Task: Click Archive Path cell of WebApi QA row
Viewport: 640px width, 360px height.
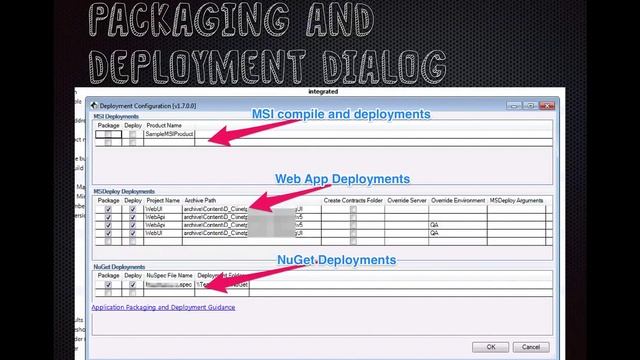Action: 252,225
